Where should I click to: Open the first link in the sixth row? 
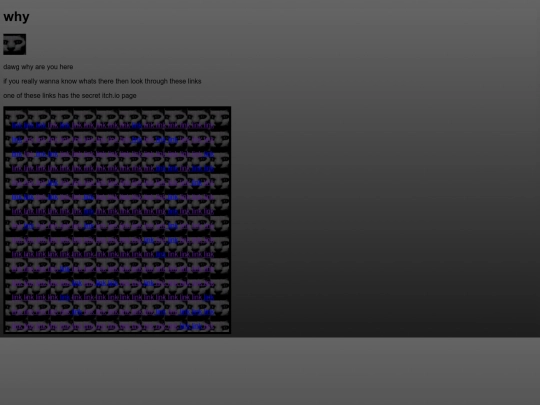[x=17, y=197]
